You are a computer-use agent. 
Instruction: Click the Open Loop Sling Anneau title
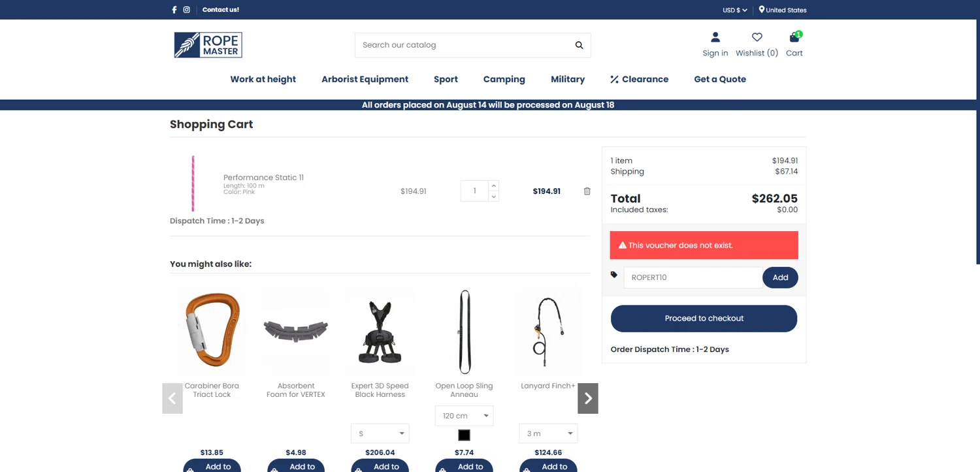[464, 390]
